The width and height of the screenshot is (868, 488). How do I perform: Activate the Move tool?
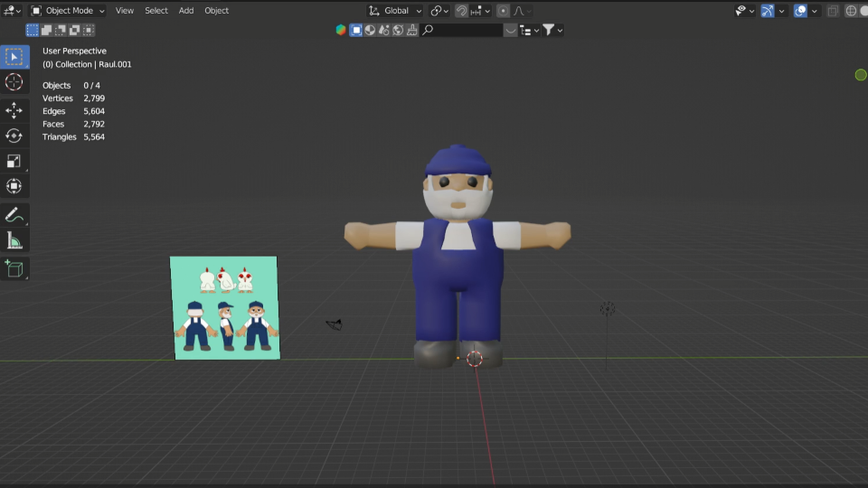point(14,110)
